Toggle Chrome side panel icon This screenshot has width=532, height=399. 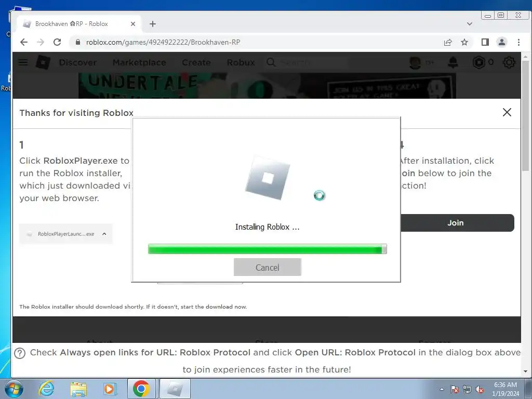point(485,42)
